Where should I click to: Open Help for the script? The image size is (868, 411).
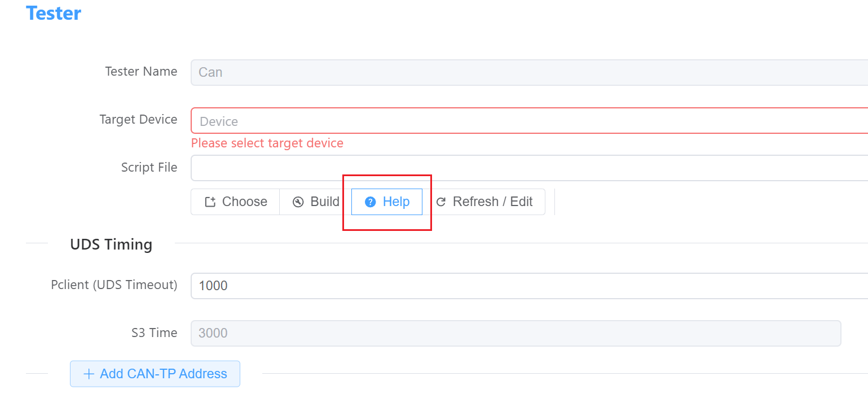click(387, 202)
